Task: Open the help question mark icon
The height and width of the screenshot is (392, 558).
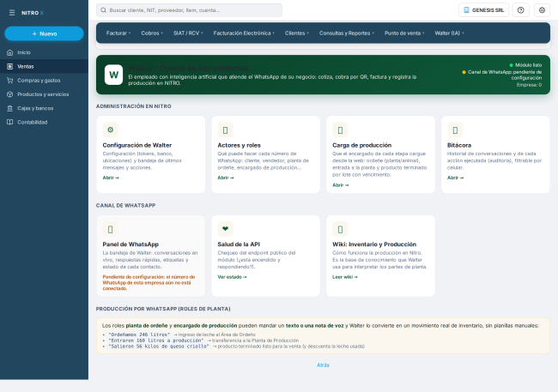Action: click(520, 10)
